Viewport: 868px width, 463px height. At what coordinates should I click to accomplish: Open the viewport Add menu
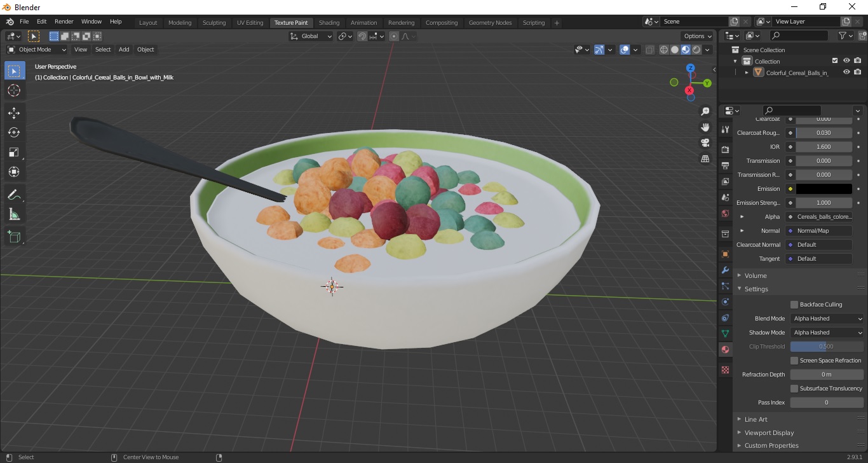click(124, 50)
